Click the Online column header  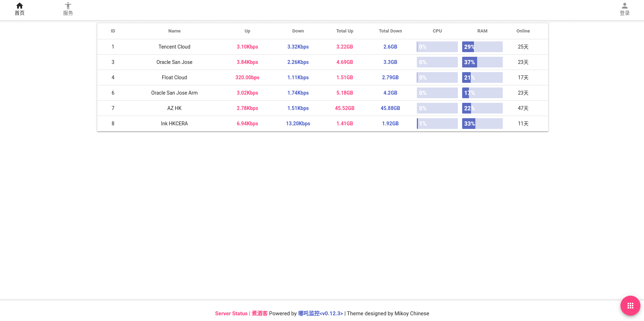pos(523,31)
